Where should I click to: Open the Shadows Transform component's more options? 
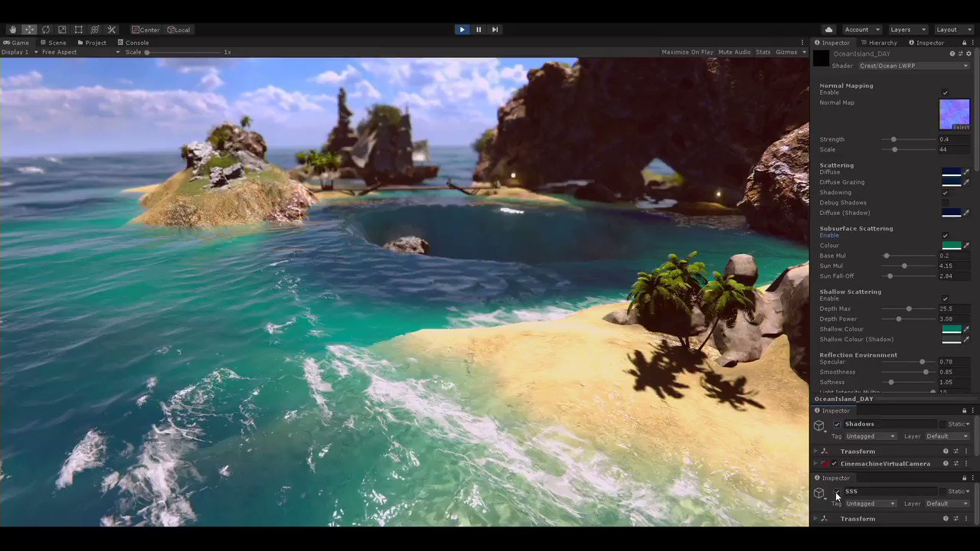tap(965, 452)
